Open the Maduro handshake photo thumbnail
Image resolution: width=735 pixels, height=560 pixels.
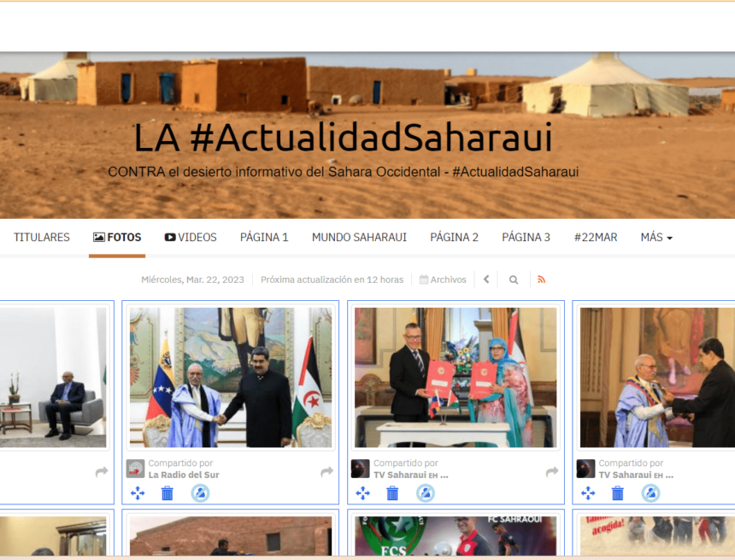click(x=229, y=378)
